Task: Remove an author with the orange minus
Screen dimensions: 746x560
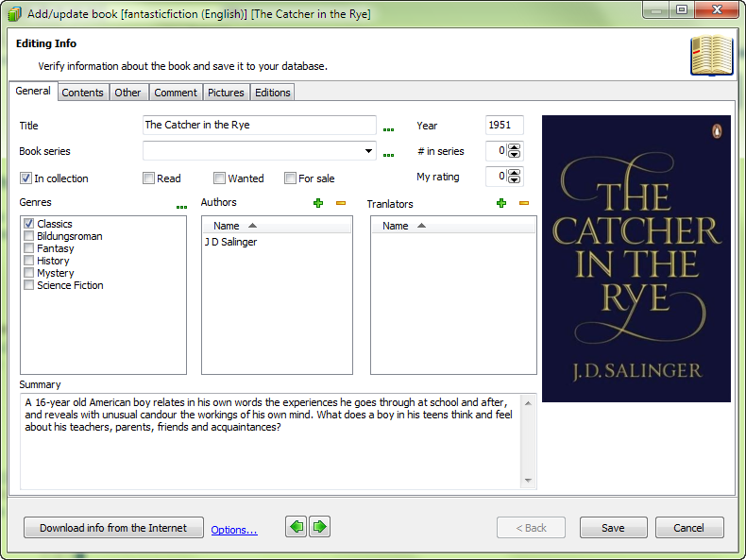Action: 341,203
